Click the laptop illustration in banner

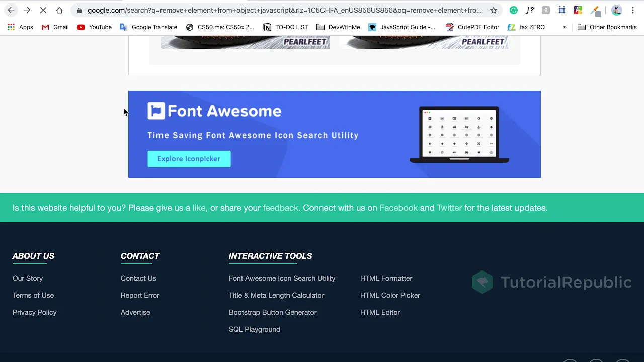pyautogui.click(x=459, y=135)
